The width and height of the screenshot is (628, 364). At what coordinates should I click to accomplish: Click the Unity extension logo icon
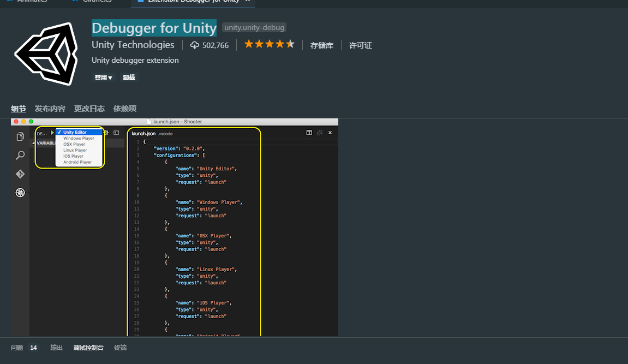click(46, 53)
